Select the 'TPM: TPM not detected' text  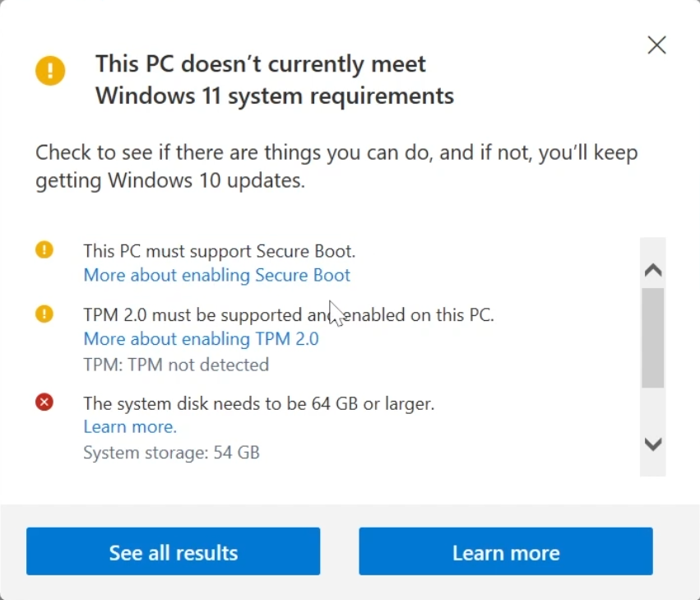pos(176,365)
